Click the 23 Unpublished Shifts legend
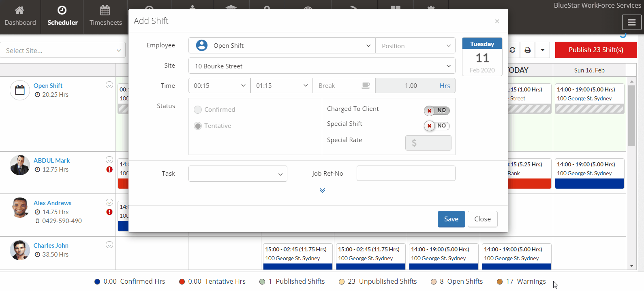The width and height of the screenshot is (644, 291). (x=378, y=281)
